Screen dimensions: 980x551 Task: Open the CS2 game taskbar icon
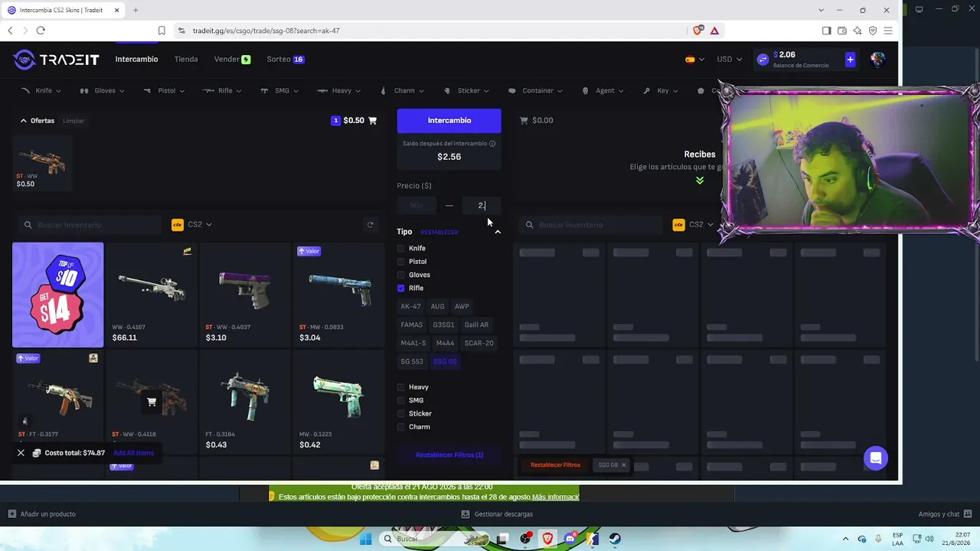[x=593, y=539]
